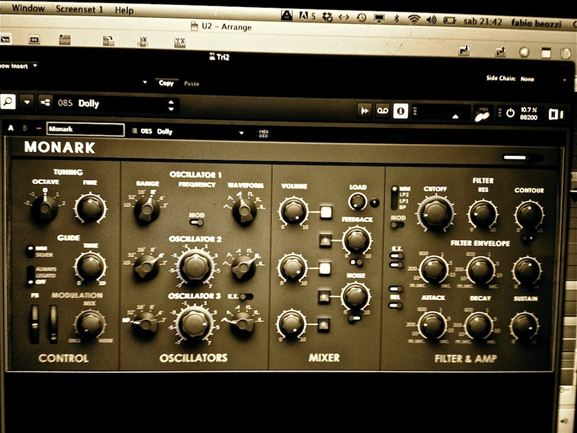Click the Bluetooth icon in menu bar
577x433 pixels.
click(397, 18)
